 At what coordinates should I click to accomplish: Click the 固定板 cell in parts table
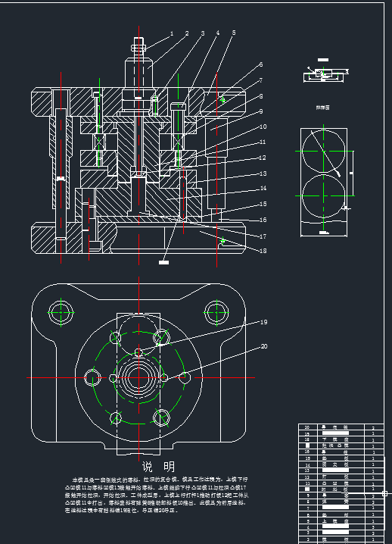334,464
